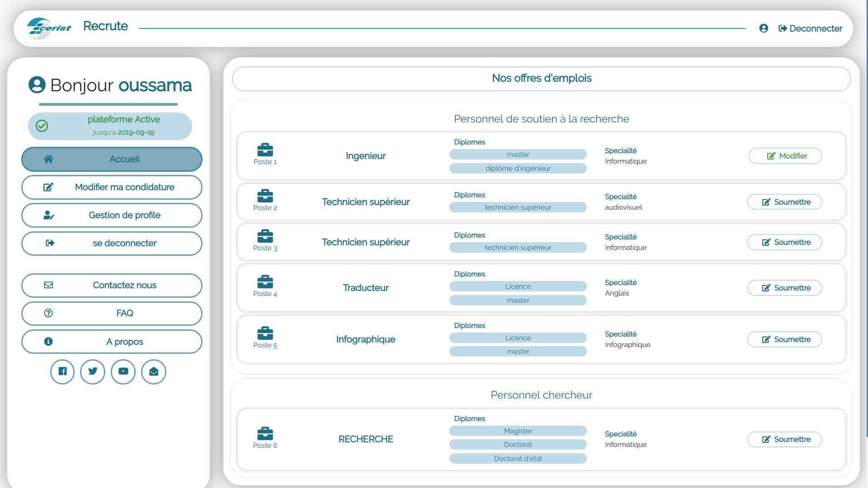
Task: Open the YouTube social icon
Action: (x=123, y=371)
